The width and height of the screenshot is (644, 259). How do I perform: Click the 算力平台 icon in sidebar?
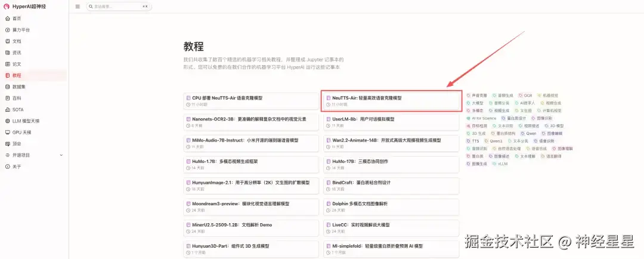(7, 30)
